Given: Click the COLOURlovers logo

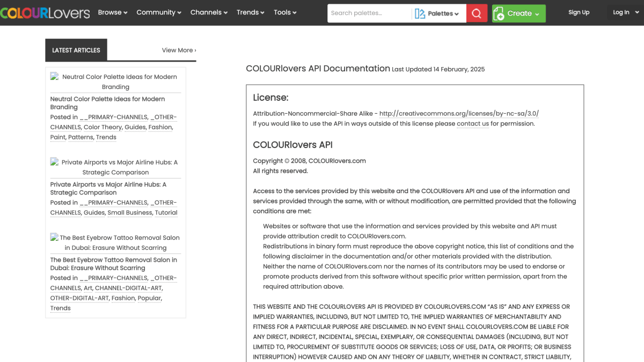Looking at the screenshot, I should point(45,12).
